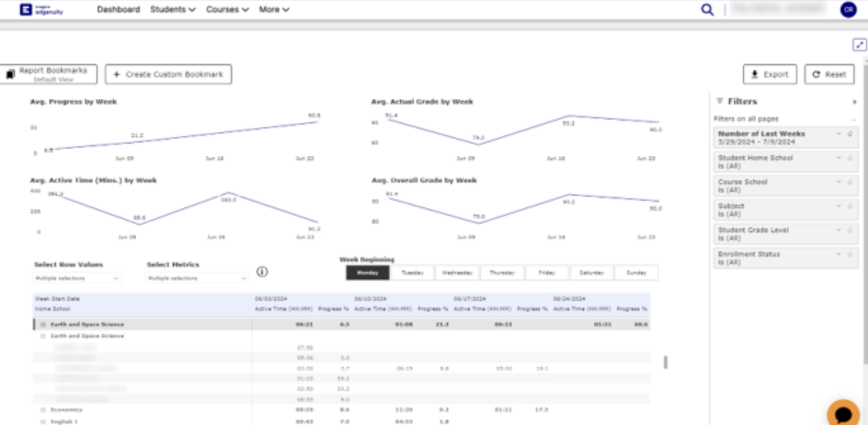Open the search magnifier icon
Screen dimensions: 868x425
707,9
